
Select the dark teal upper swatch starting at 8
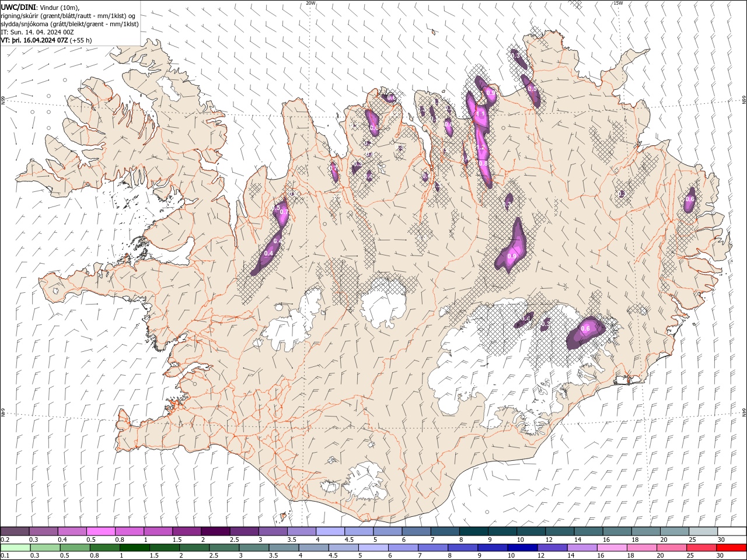473,531
